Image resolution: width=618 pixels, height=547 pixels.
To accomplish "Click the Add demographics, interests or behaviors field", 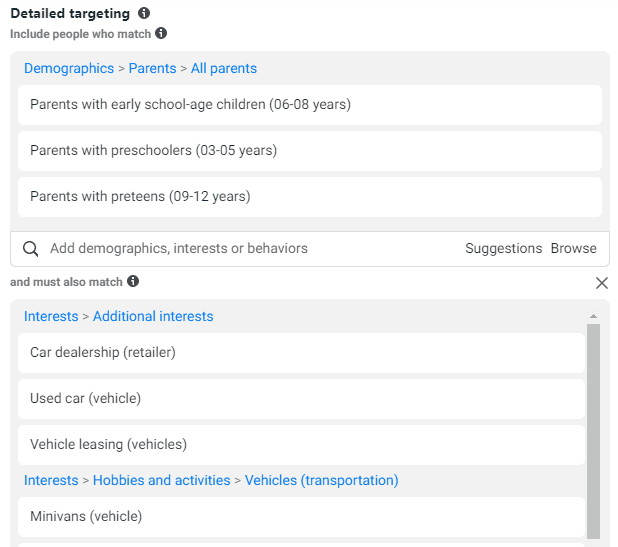I will coord(250,248).
